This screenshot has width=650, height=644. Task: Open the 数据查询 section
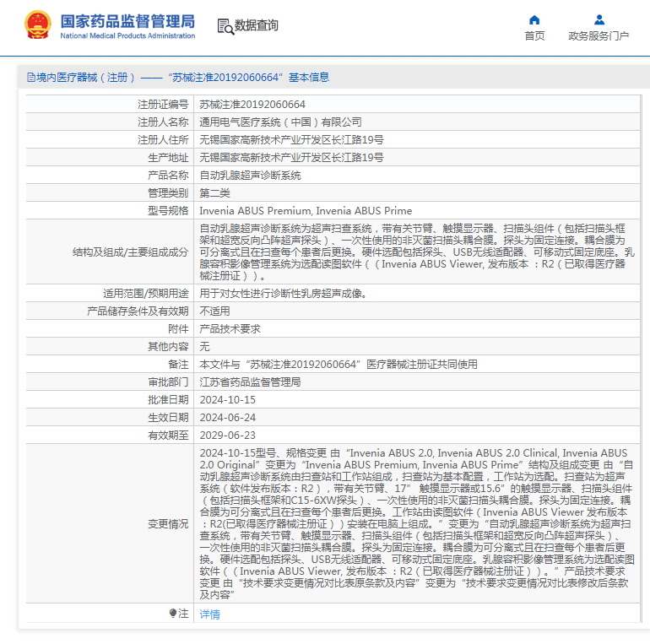click(256, 26)
